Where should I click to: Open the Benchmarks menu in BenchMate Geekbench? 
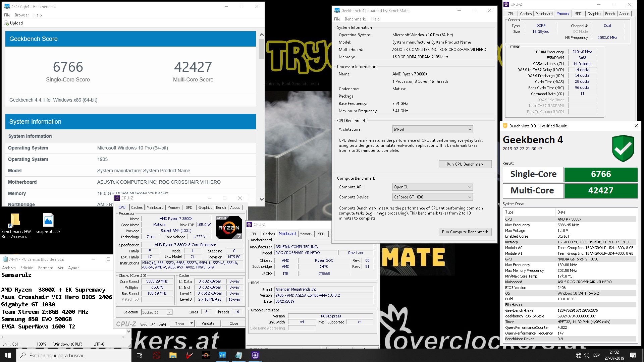[356, 19]
